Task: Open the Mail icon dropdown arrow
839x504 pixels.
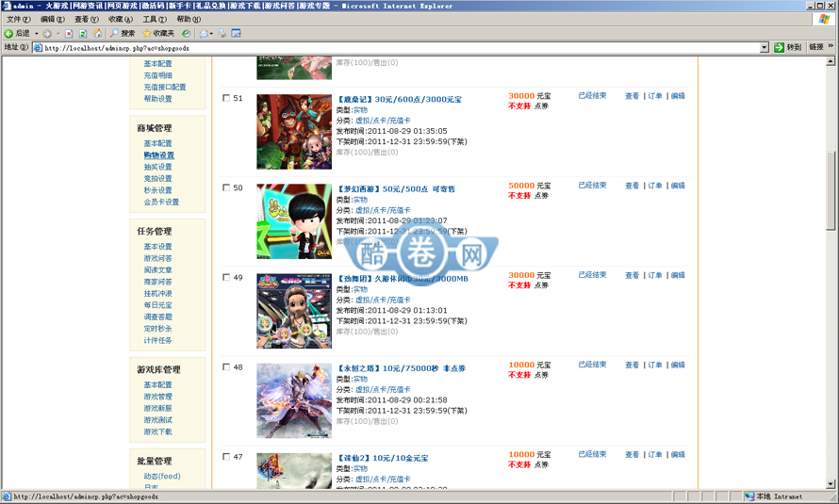Action: tap(211, 33)
